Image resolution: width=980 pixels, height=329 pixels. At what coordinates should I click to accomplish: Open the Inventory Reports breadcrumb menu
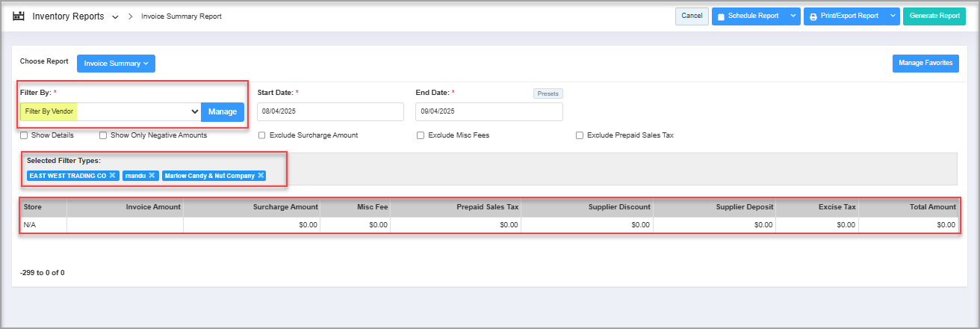[115, 16]
